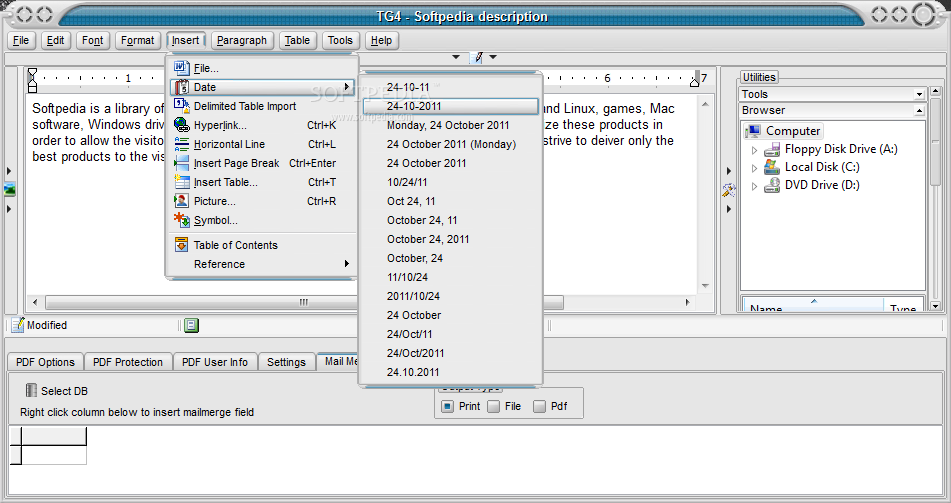Open the Tools menu
The height and width of the screenshot is (503, 951).
coord(340,41)
